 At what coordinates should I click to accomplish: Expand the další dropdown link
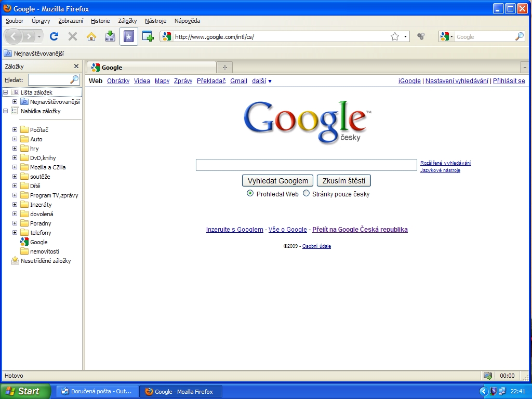click(x=262, y=81)
